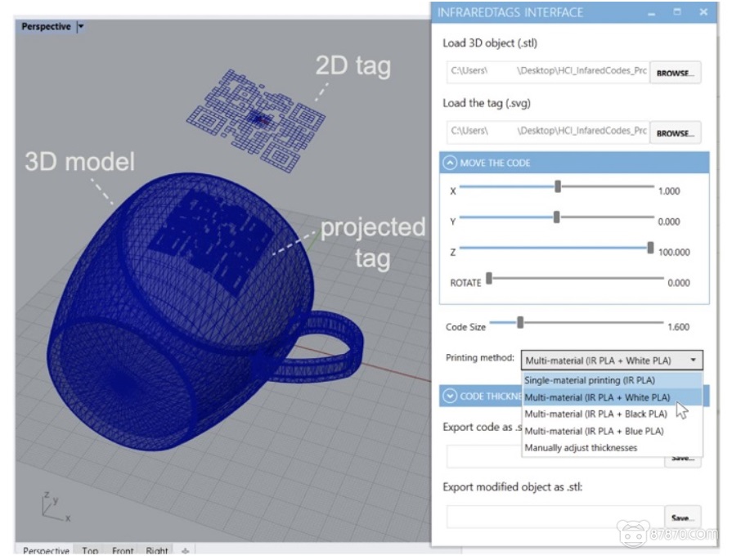The image size is (732, 560).
Task: Click the X position slider handle
Action: (x=558, y=186)
